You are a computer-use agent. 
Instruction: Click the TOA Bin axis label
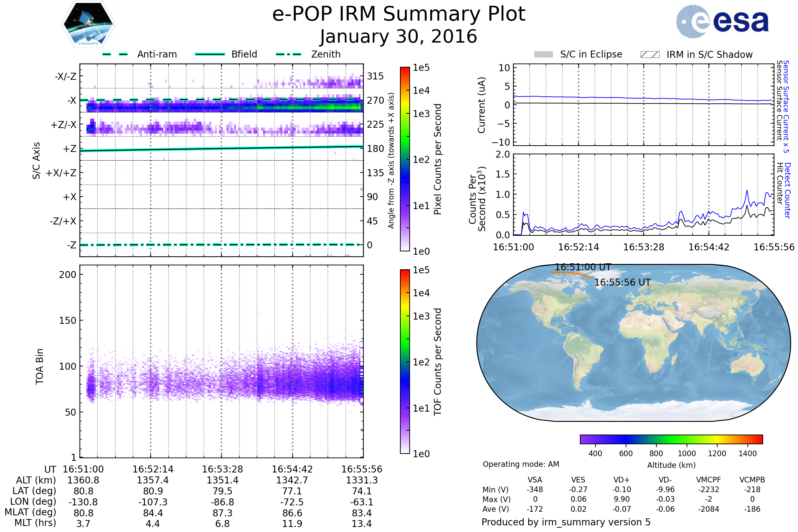pyautogui.click(x=40, y=366)
